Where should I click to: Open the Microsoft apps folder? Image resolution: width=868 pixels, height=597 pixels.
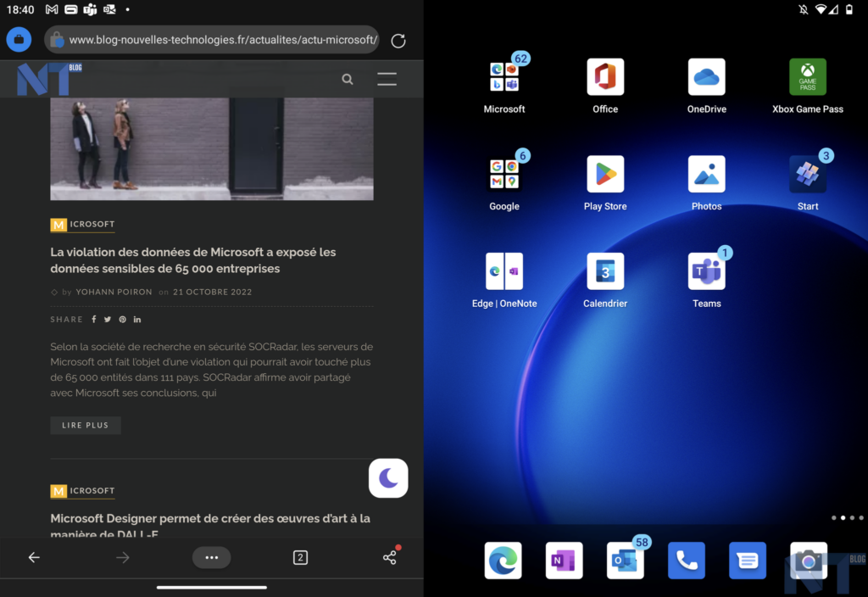point(504,77)
